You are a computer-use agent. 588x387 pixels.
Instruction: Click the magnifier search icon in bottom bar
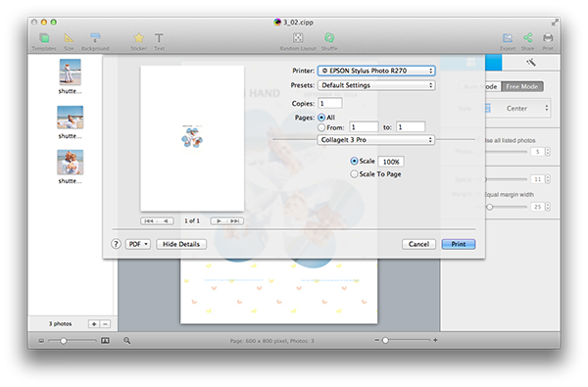pyautogui.click(x=127, y=341)
